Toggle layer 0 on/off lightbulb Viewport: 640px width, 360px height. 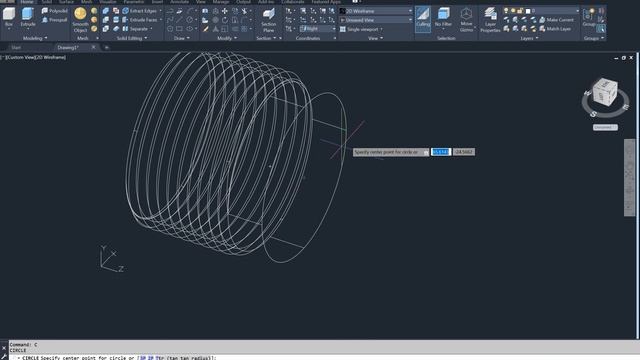[x=506, y=11]
